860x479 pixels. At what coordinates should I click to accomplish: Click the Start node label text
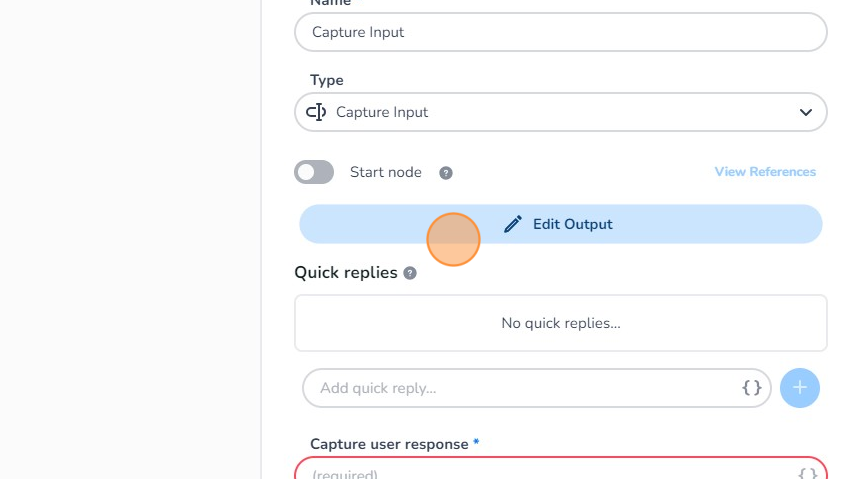coord(386,172)
